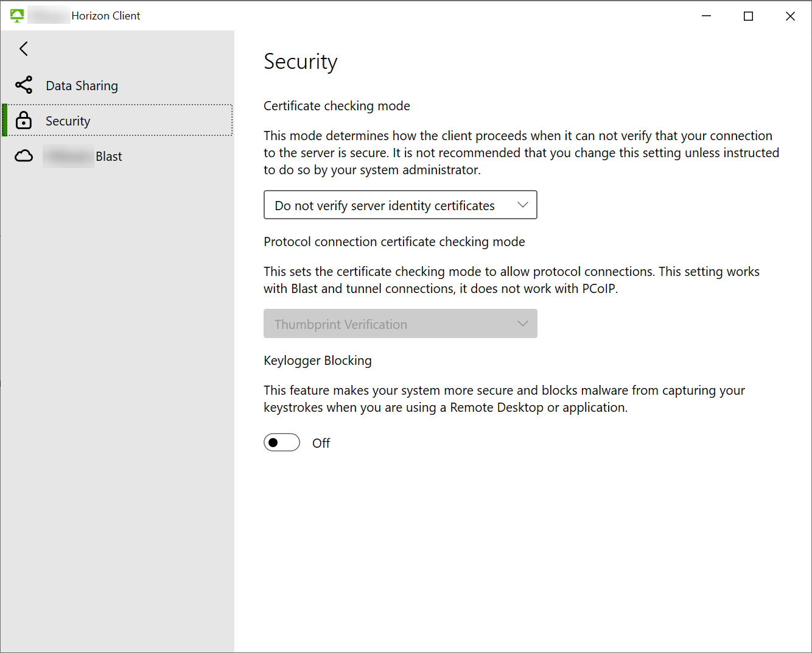Click the Horizon Client app icon in title bar
Image resolution: width=812 pixels, height=653 pixels.
tap(17, 16)
